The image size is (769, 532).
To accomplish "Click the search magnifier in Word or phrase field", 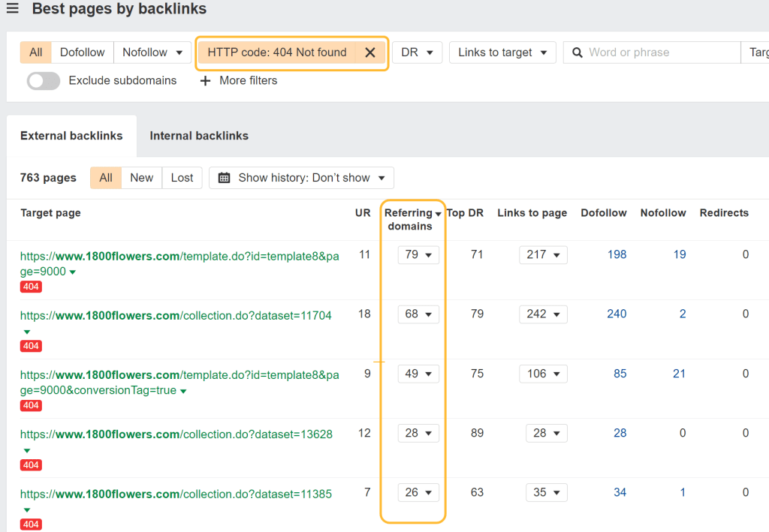I will [x=577, y=52].
